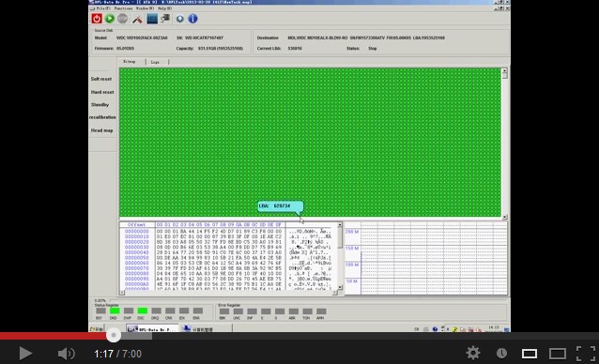Select the Bitmap tab

point(130,61)
